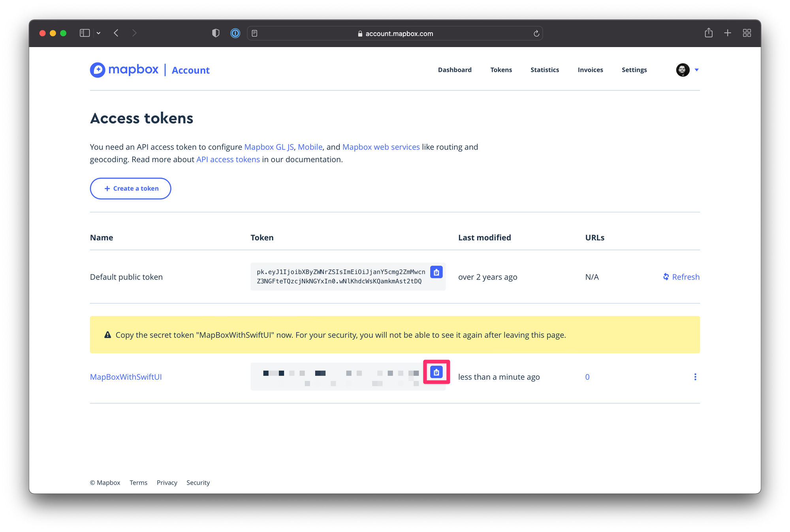
Task: Click the privacy shield icon
Action: (216, 33)
